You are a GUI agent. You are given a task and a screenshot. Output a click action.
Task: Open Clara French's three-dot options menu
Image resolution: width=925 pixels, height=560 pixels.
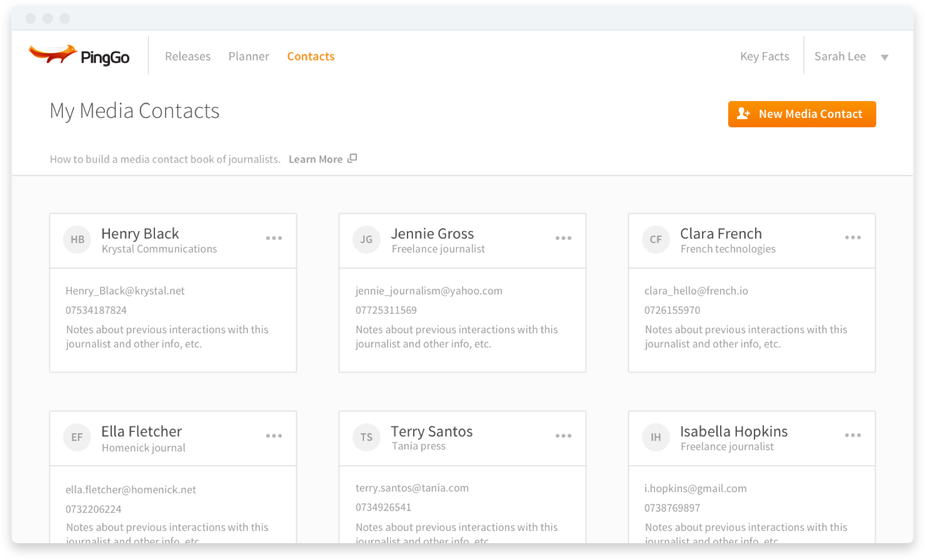pos(853,238)
